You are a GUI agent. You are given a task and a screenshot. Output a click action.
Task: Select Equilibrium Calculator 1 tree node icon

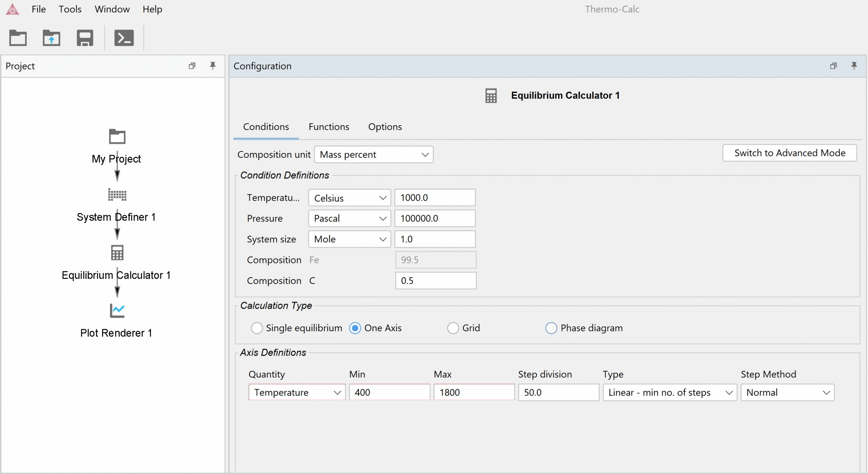tap(117, 253)
